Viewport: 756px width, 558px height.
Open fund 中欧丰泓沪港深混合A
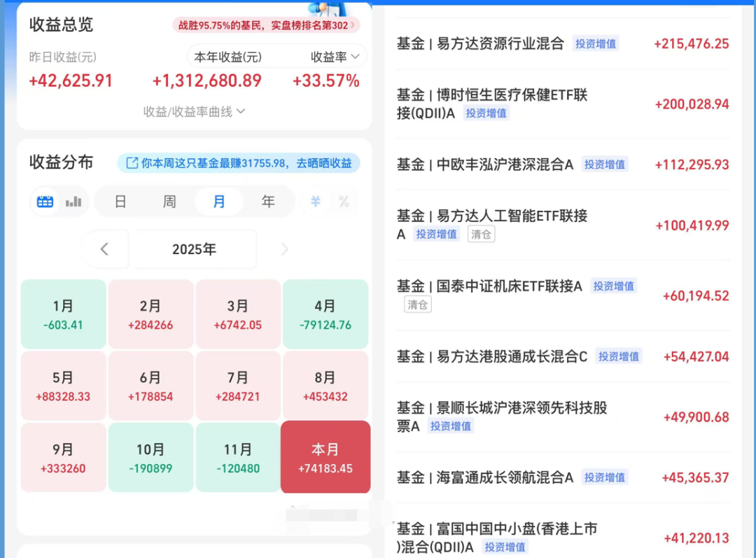click(x=563, y=165)
